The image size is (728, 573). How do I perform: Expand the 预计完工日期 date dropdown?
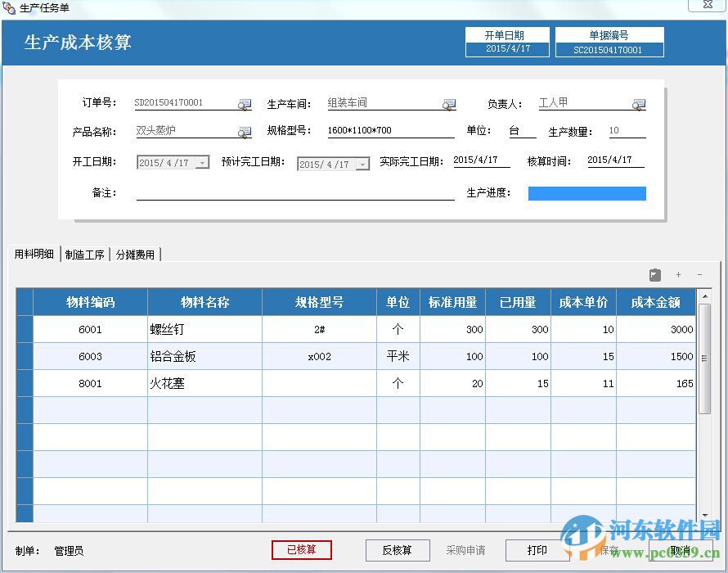(x=361, y=163)
